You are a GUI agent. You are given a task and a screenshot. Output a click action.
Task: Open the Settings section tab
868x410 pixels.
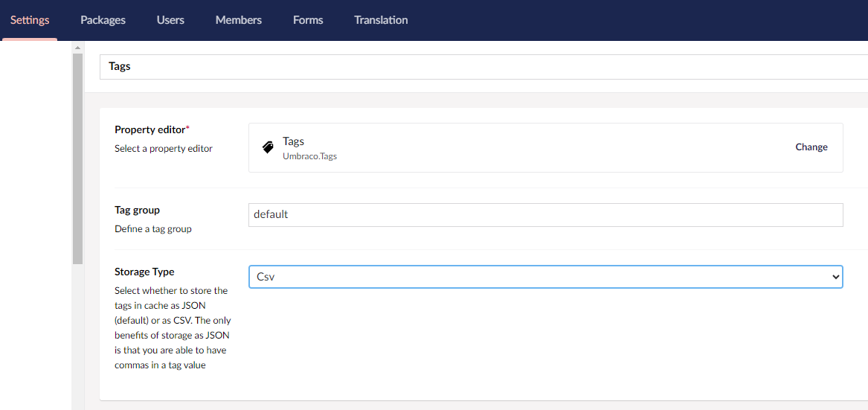click(30, 20)
